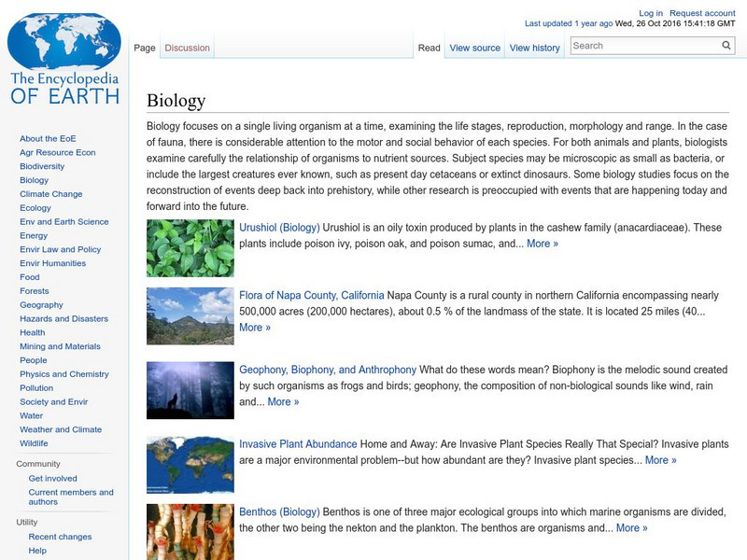Open Mining and Materials link
The width and height of the screenshot is (747, 560).
(60, 346)
